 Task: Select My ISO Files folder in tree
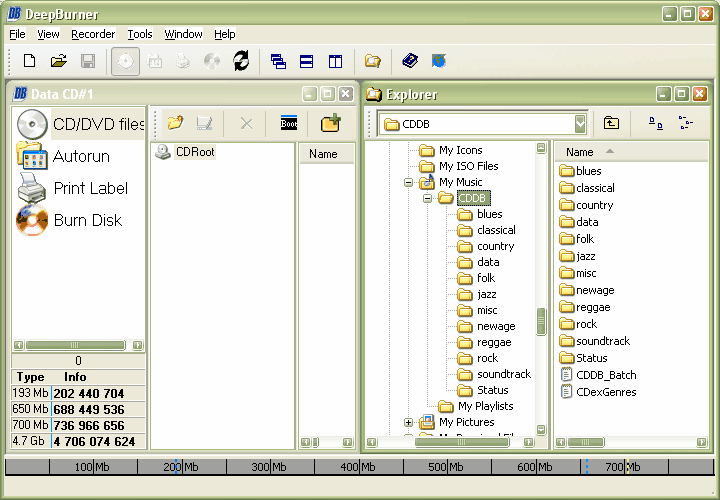coord(468,166)
